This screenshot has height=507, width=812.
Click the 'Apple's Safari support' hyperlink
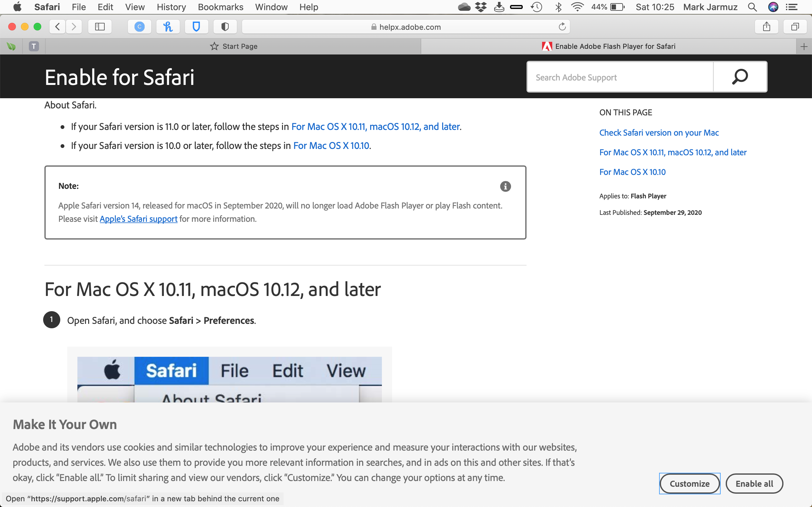click(x=139, y=219)
